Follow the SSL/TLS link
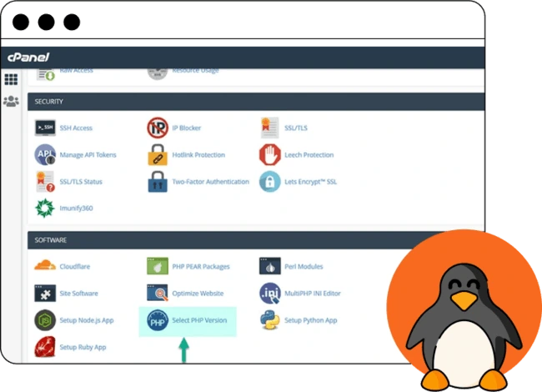 pos(296,128)
